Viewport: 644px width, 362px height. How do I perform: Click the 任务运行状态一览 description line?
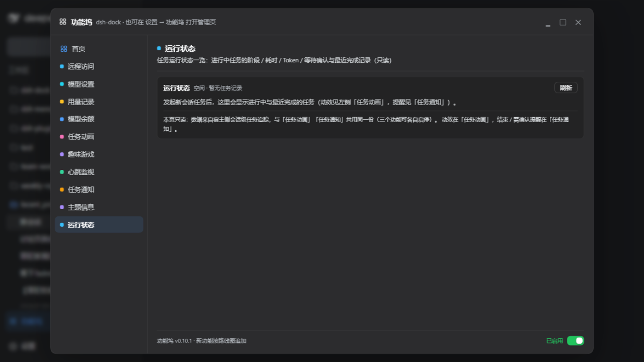(274, 60)
